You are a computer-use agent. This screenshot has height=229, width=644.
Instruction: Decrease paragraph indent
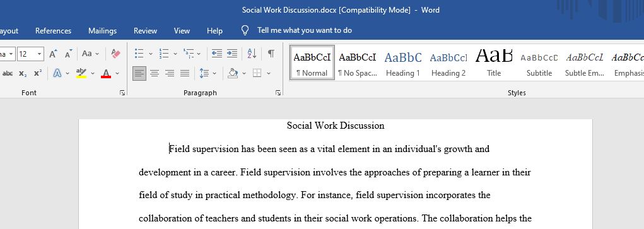coord(216,54)
